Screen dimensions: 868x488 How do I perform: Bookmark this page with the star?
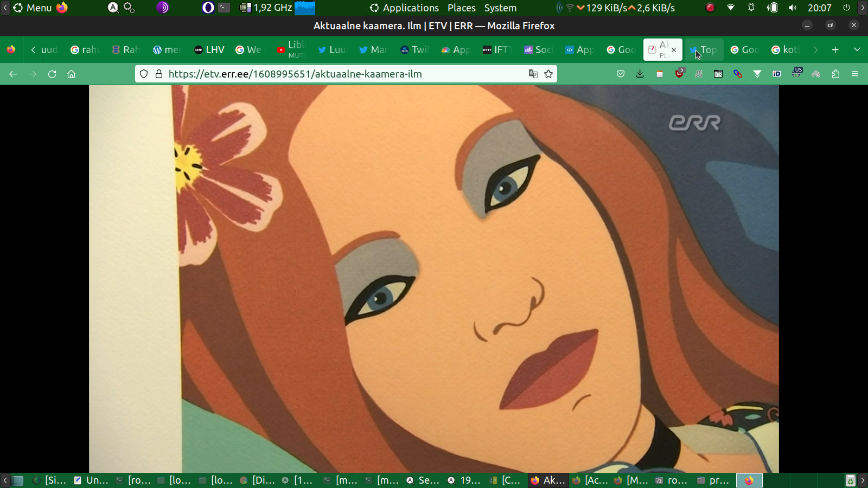pyautogui.click(x=548, y=74)
